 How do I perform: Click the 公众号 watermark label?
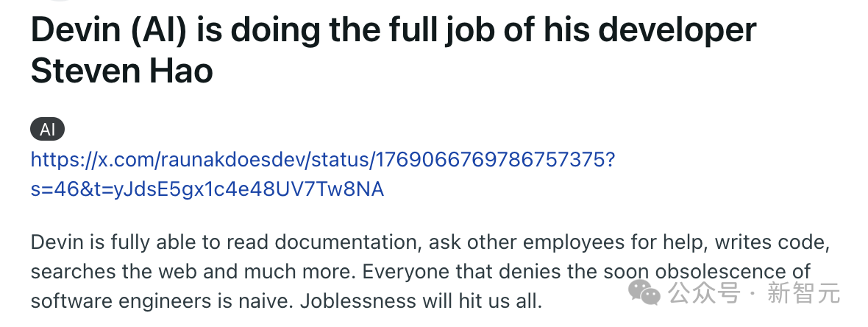point(704,292)
